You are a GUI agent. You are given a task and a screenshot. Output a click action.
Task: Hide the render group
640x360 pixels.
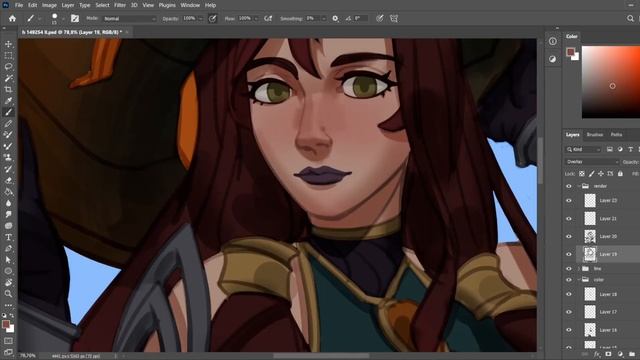tap(569, 186)
